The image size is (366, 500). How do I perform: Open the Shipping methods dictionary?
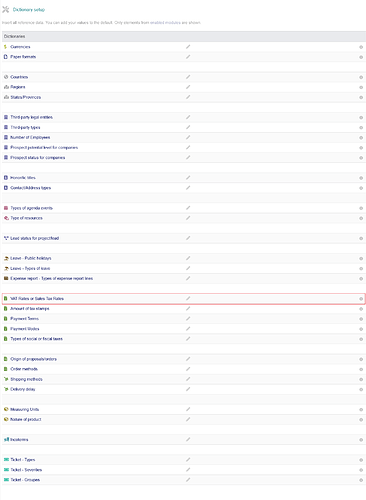pyautogui.click(x=26, y=379)
